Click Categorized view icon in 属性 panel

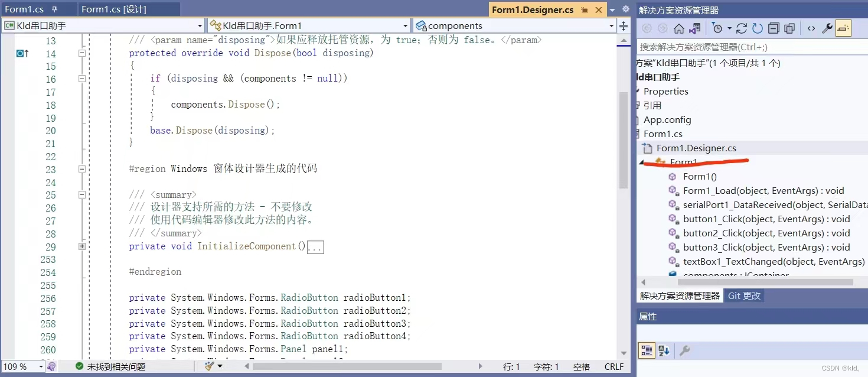[x=647, y=350]
